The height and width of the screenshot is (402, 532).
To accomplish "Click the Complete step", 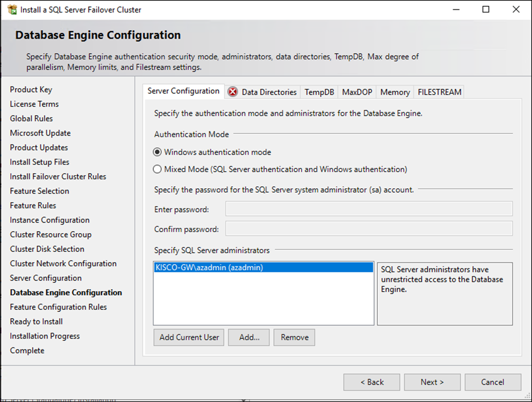I will pyautogui.click(x=27, y=350).
